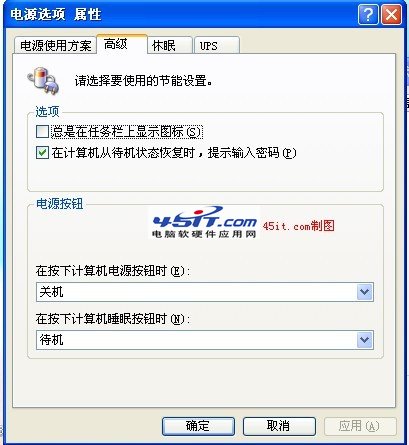The image size is (409, 445).
Task: Click the 待机 combo box field
Action: (205, 340)
